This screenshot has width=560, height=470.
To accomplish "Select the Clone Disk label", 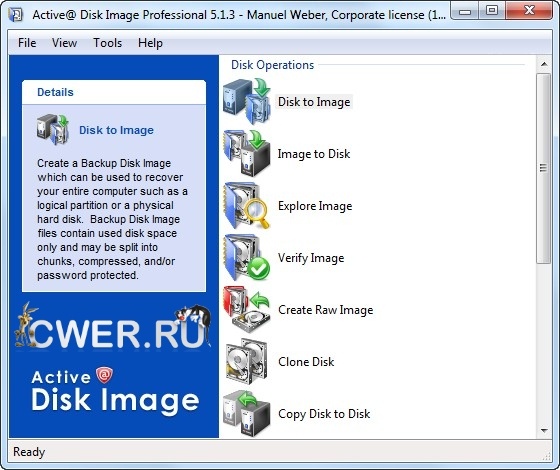I will coord(306,362).
